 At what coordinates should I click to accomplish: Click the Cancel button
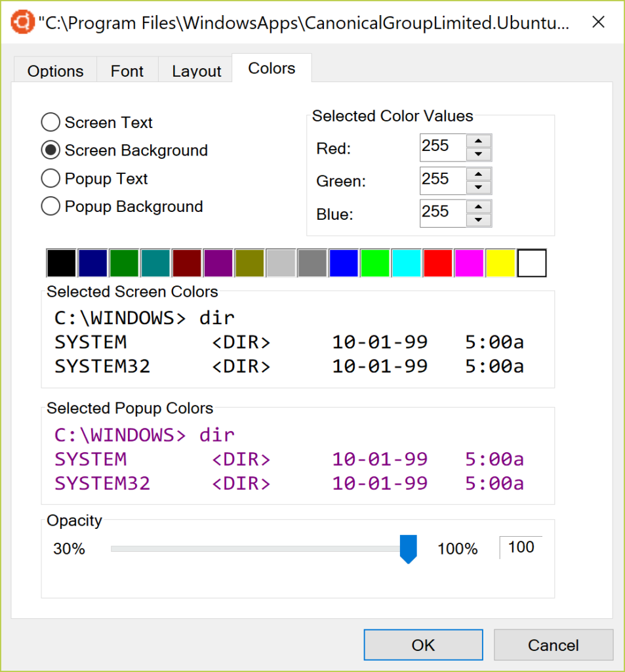[553, 644]
